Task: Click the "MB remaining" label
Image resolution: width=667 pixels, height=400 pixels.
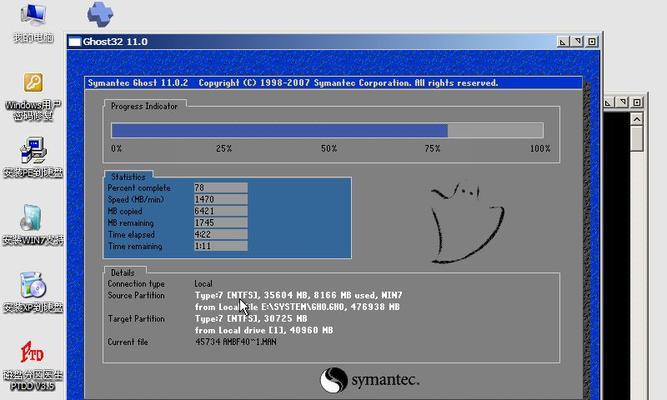Action: click(130, 223)
